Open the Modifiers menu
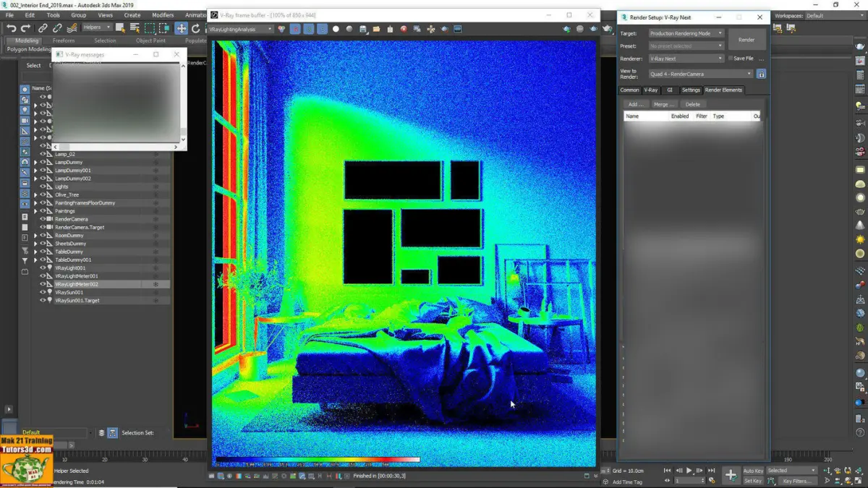The width and height of the screenshot is (868, 488). click(163, 15)
